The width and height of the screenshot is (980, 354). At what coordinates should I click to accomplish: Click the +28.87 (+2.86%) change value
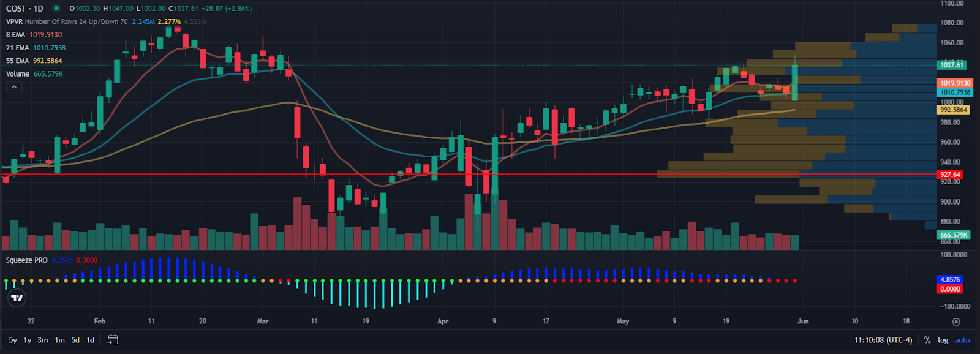coord(227,9)
